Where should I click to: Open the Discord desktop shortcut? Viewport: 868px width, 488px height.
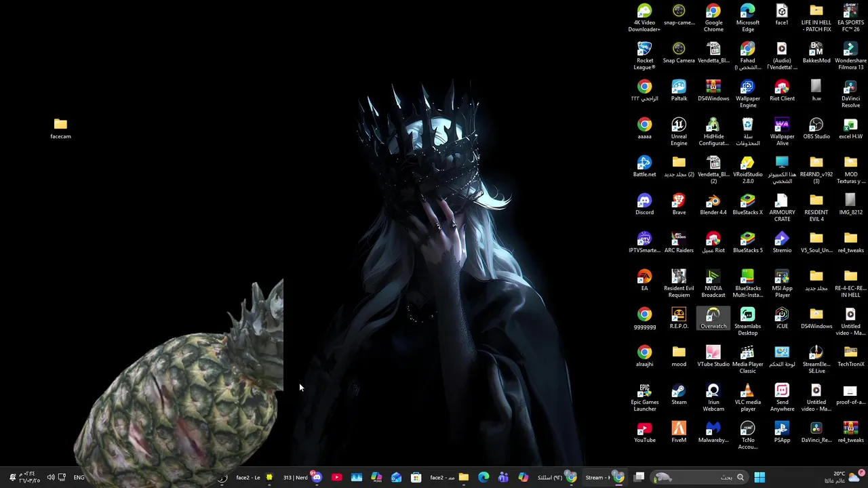pyautogui.click(x=644, y=205)
